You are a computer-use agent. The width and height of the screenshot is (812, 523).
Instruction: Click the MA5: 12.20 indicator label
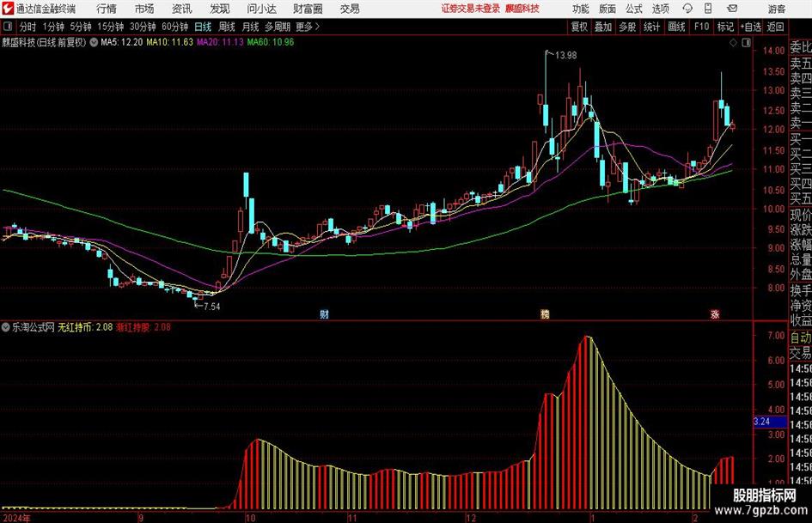pos(122,42)
